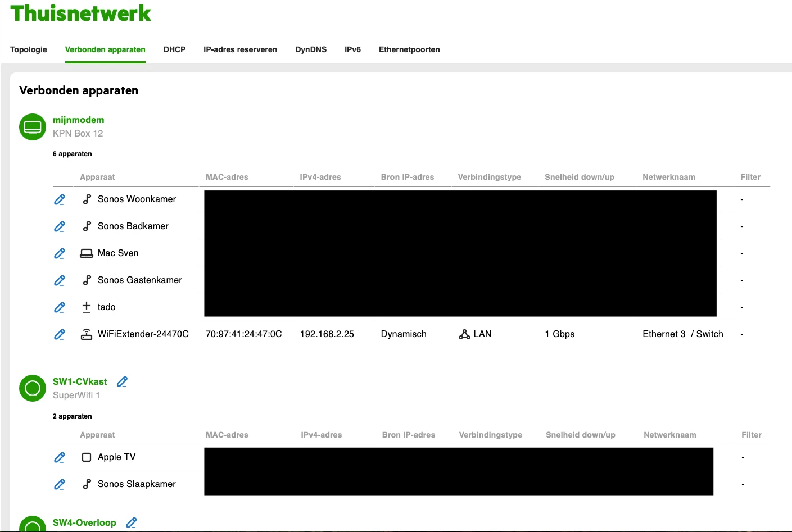Click Snelheid down/up header in mijnmodem table
The width and height of the screenshot is (792, 532).
[580, 177]
